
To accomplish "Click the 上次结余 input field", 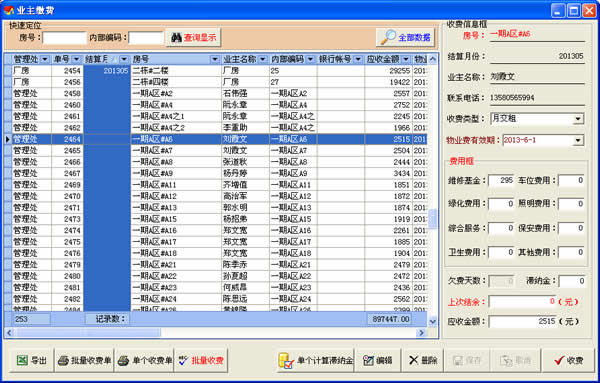I will click(x=522, y=302).
